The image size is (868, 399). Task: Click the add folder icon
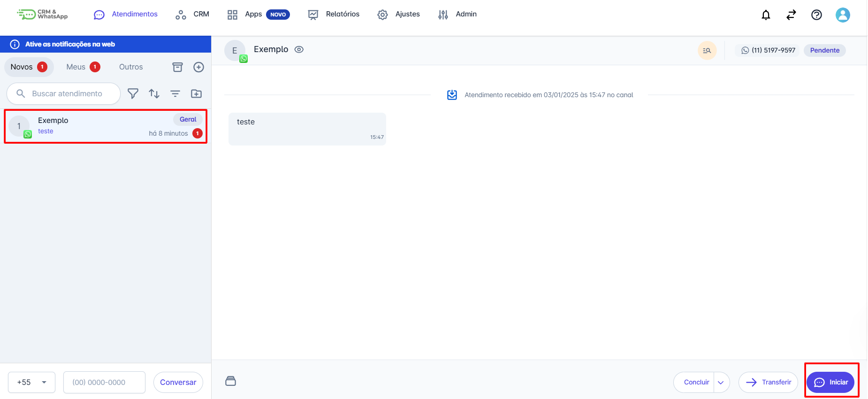click(196, 94)
